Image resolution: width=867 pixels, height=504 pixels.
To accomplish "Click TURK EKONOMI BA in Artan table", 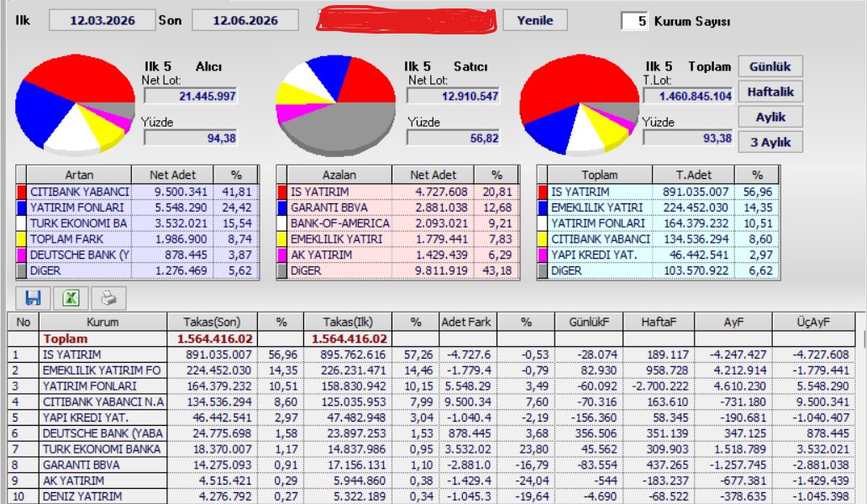I will pyautogui.click(x=78, y=223).
